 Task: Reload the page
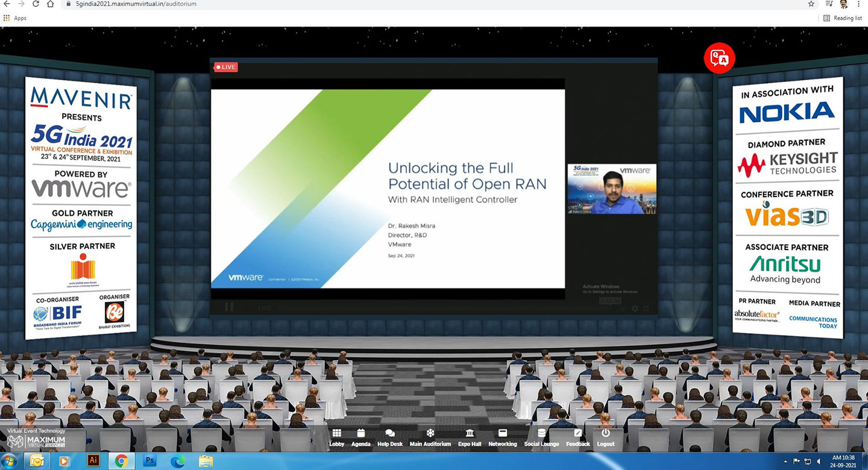(x=36, y=4)
